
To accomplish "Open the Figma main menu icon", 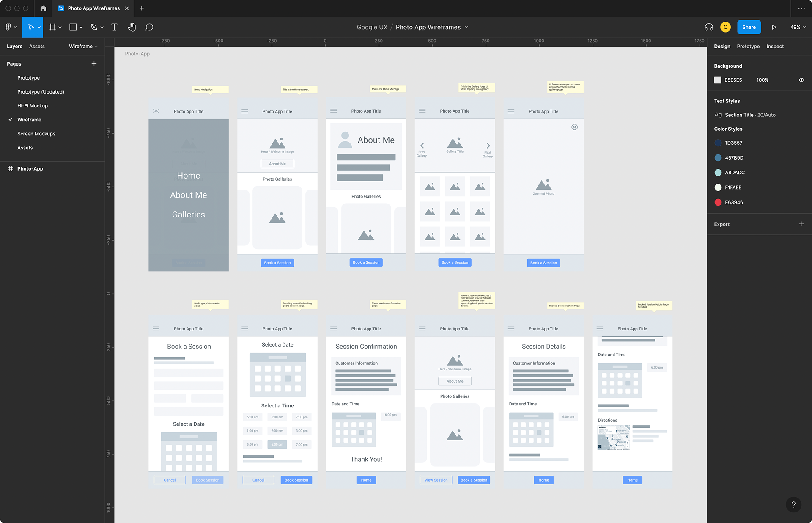I will [x=9, y=27].
